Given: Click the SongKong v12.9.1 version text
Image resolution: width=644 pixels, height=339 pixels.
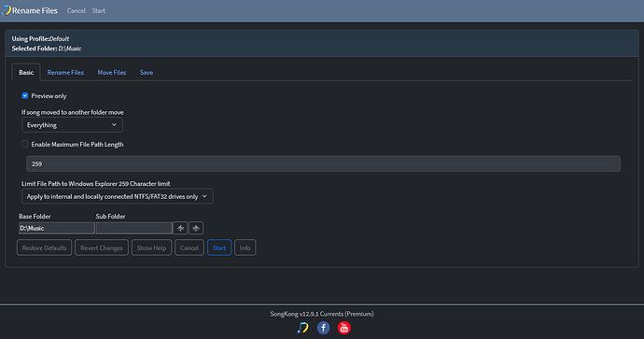Looking at the screenshot, I should pyautogui.click(x=322, y=314).
